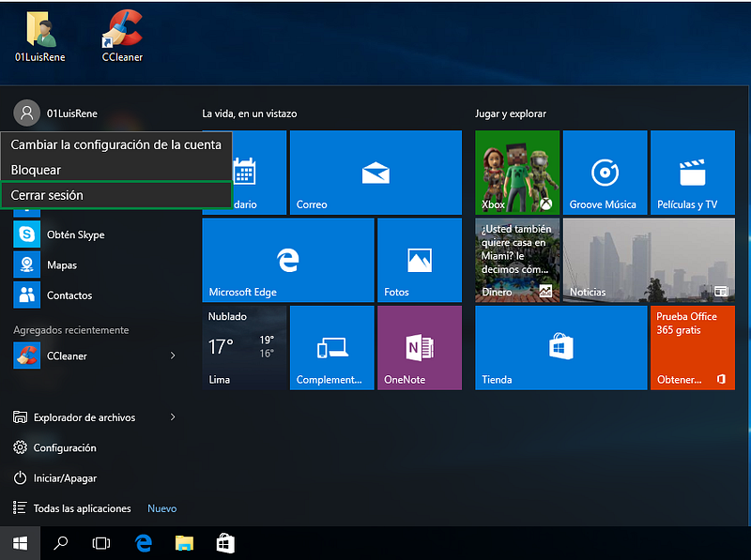Open Configuración settings
This screenshot has width=751, height=560.
55,447
